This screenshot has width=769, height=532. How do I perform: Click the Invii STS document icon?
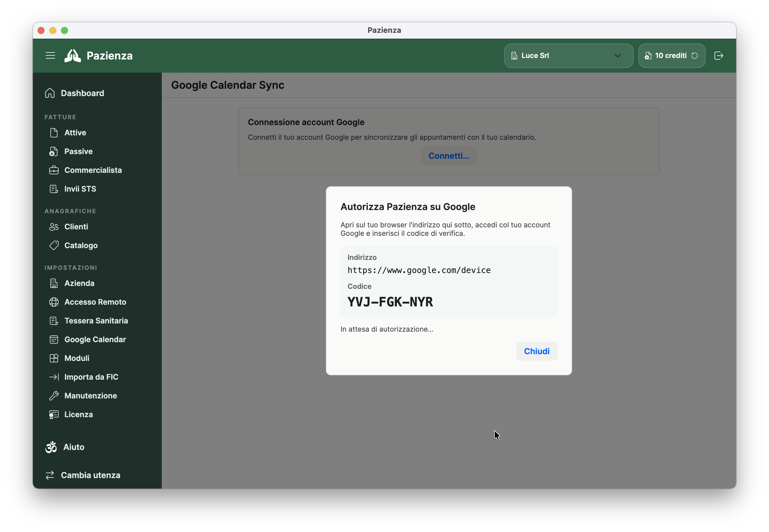click(54, 189)
